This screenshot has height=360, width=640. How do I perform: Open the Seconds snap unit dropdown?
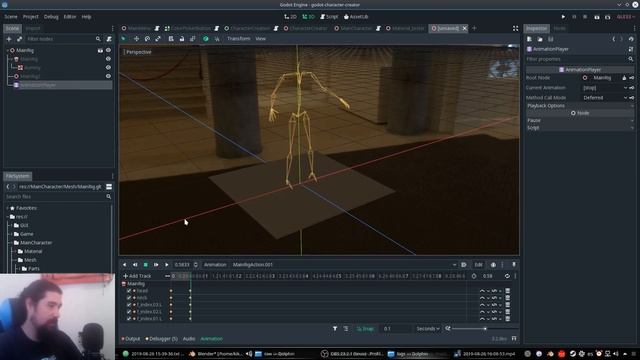427,329
